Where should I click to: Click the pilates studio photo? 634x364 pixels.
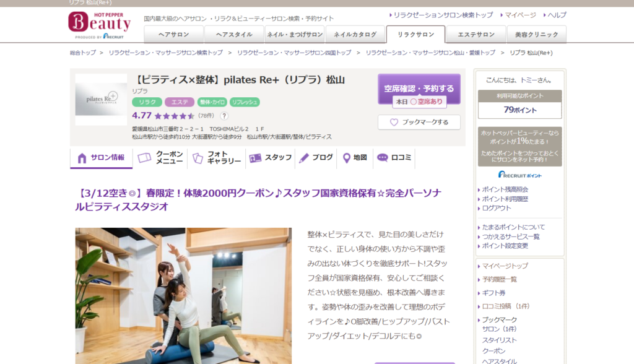183,295
